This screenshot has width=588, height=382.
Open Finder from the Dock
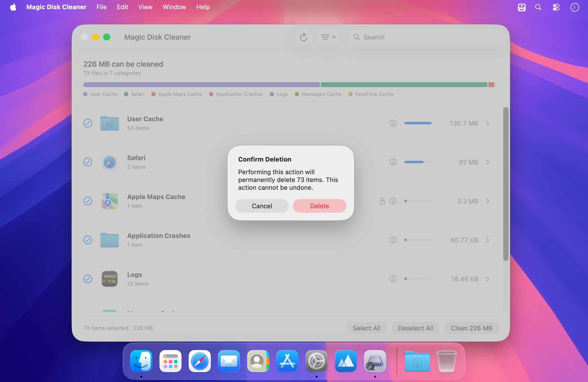(x=141, y=361)
